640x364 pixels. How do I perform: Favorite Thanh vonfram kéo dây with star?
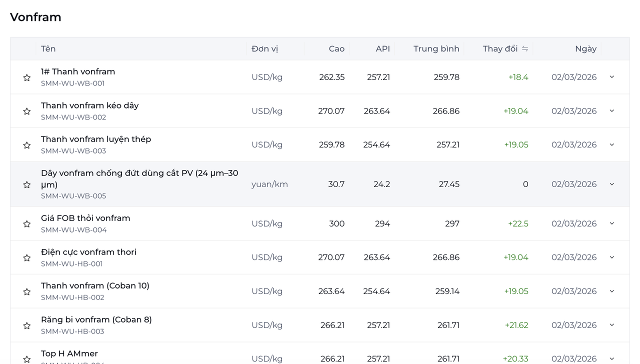coord(27,111)
